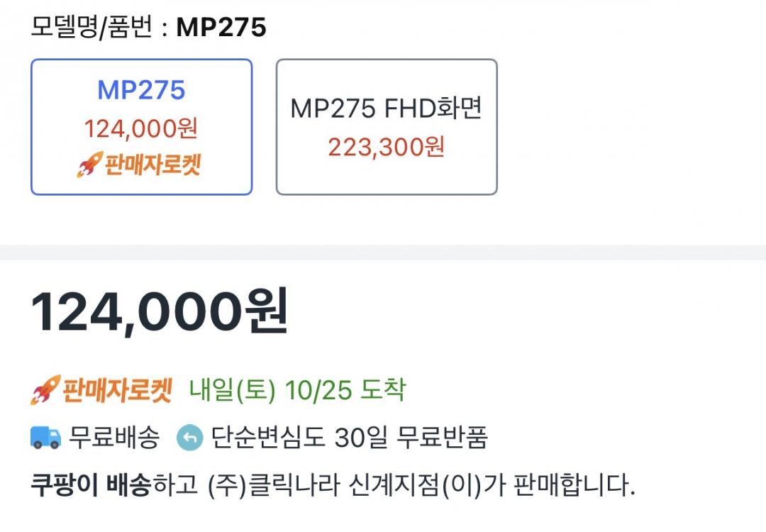The height and width of the screenshot is (532, 766).
Task: Open the 단순변심도 30일 무료반품 return policy
Action: click(x=349, y=437)
